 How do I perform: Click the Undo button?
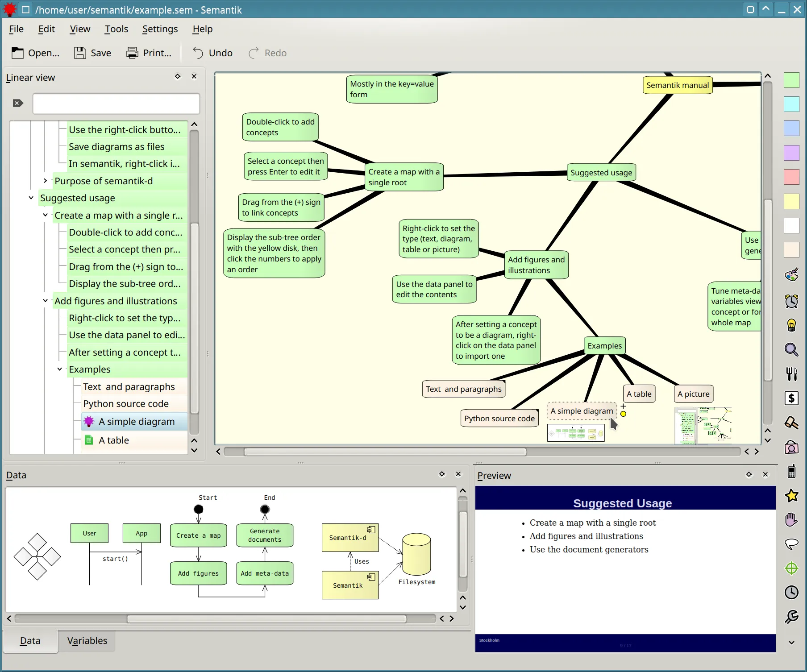click(212, 53)
